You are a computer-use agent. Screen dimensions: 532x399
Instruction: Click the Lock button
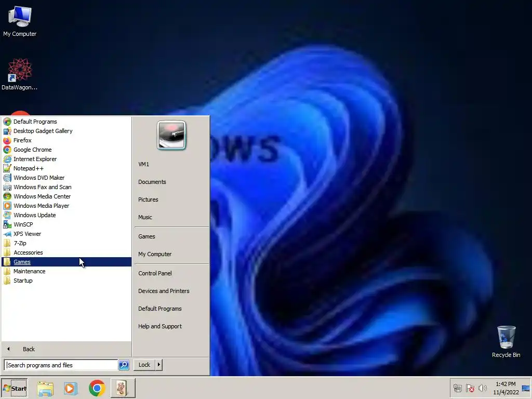coord(144,365)
